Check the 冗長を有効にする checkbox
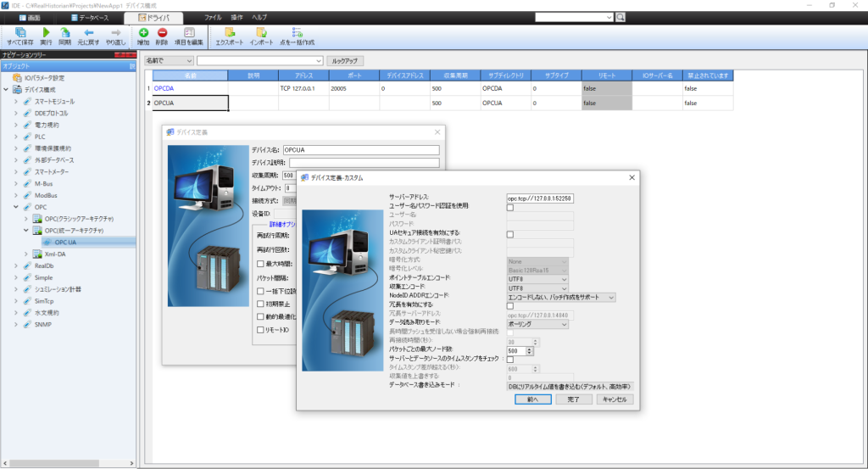Screen dimensions: 868x469 tap(510, 305)
